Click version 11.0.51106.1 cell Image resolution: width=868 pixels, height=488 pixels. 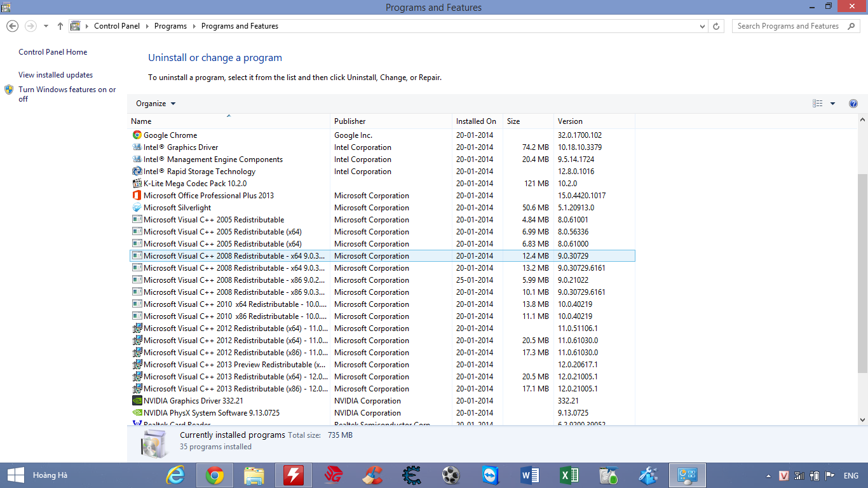[x=578, y=328]
